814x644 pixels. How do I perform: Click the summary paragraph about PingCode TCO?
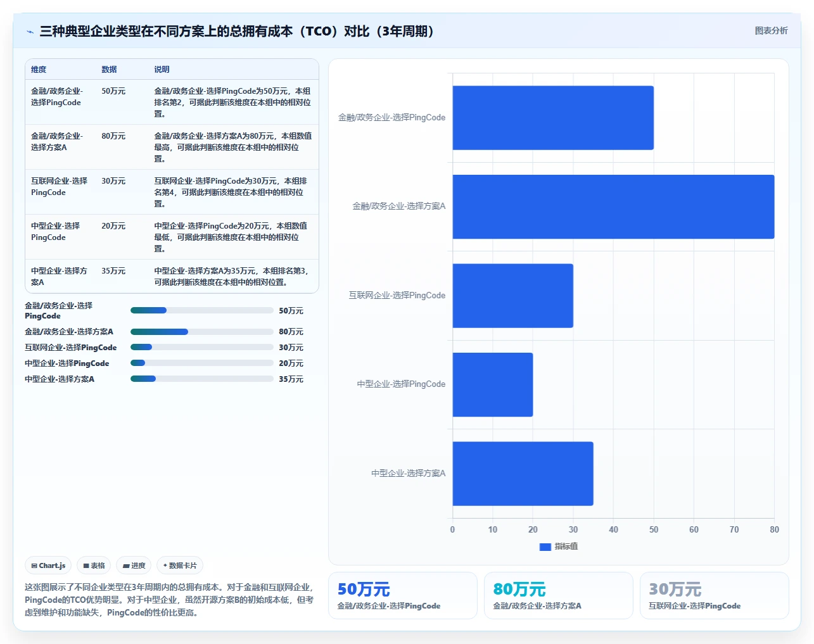click(169, 600)
